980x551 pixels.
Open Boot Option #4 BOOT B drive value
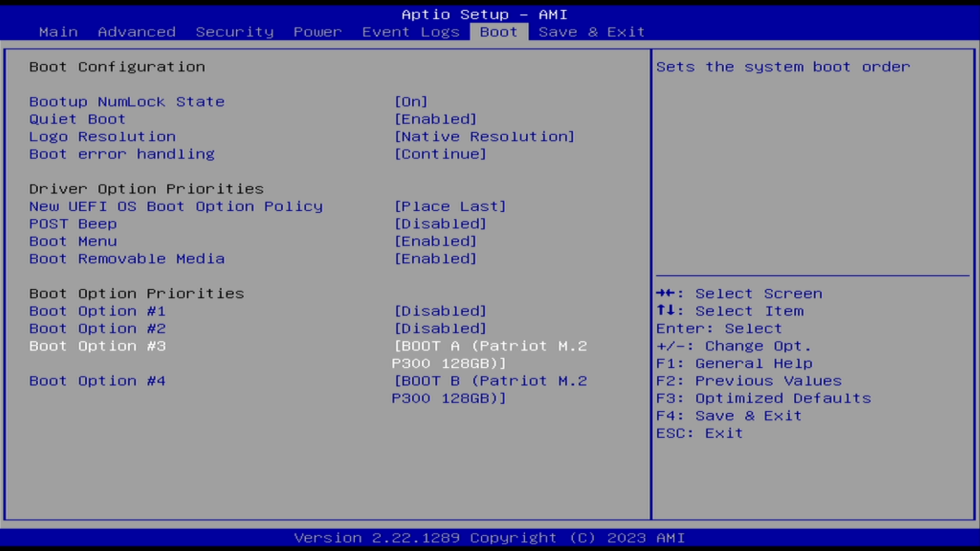point(489,389)
